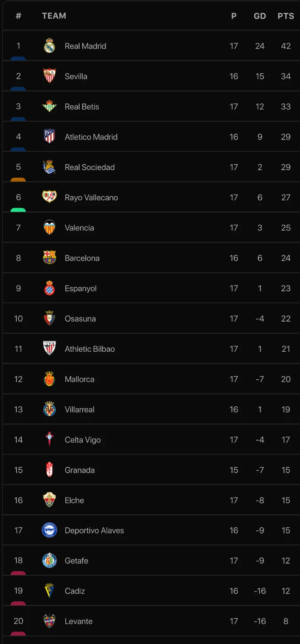Click the TEAM column header

coord(54,16)
